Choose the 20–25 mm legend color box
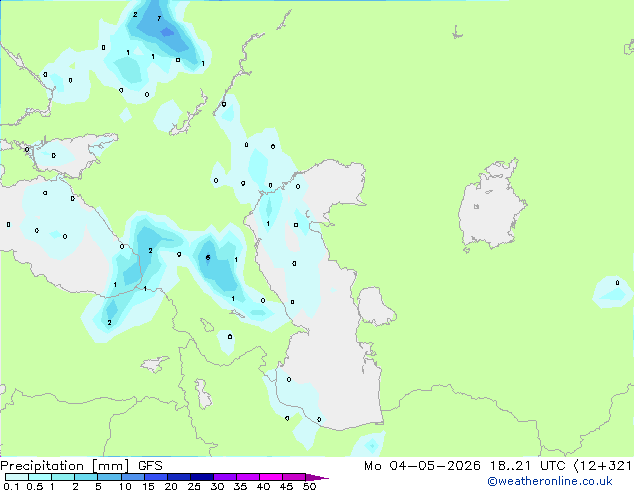Viewport: 634px width, 490px height. 179,477
